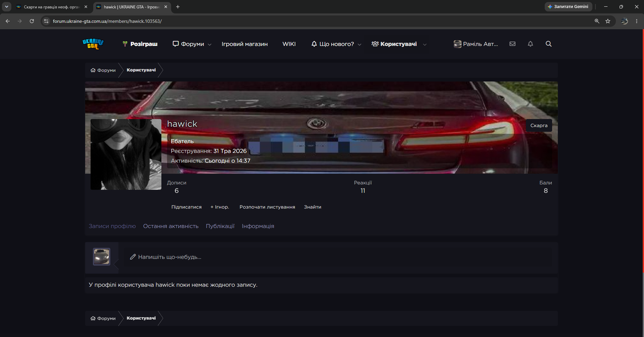Open the inbox envelope icon

click(x=512, y=44)
